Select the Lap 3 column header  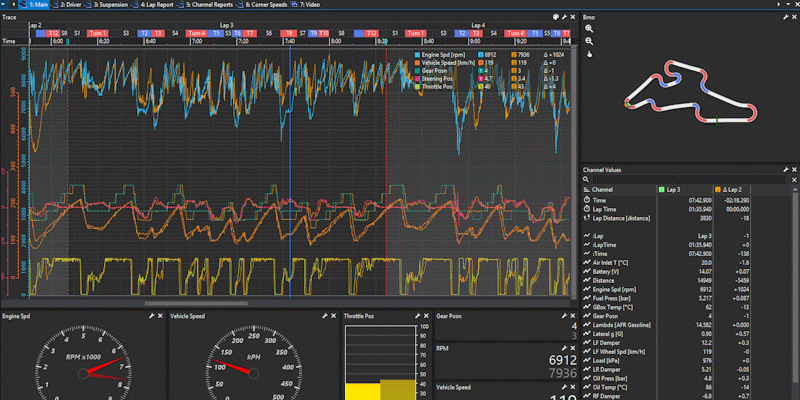point(685,190)
